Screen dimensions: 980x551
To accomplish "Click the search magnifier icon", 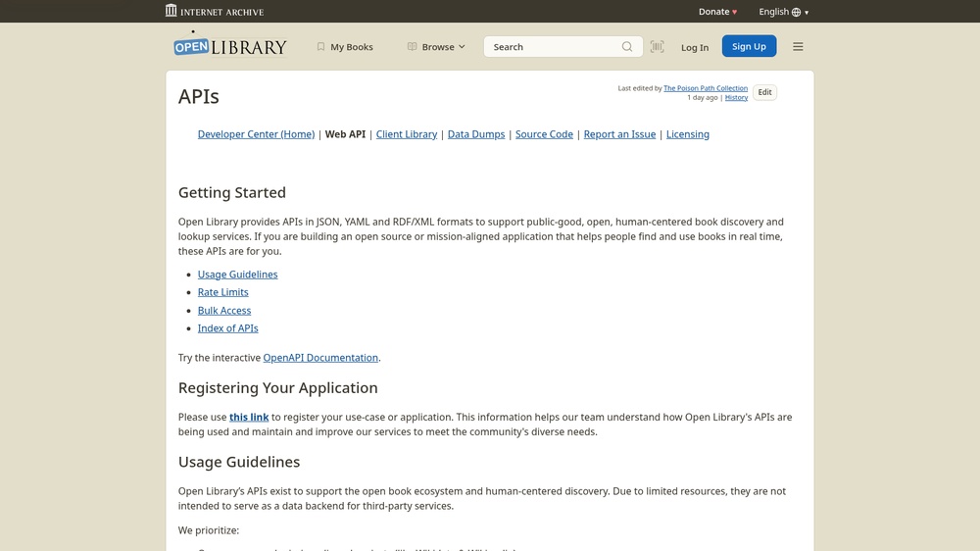I will coord(627,47).
